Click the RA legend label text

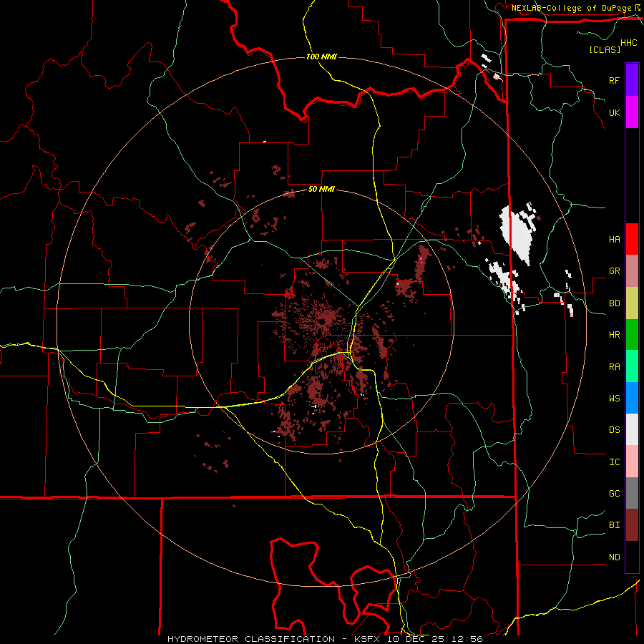pos(614,366)
